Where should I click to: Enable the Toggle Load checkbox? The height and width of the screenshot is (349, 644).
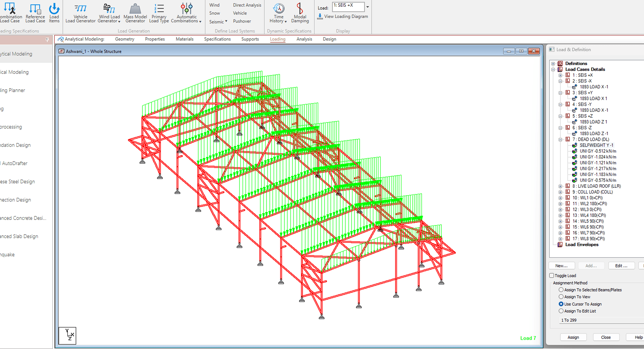[552, 275]
